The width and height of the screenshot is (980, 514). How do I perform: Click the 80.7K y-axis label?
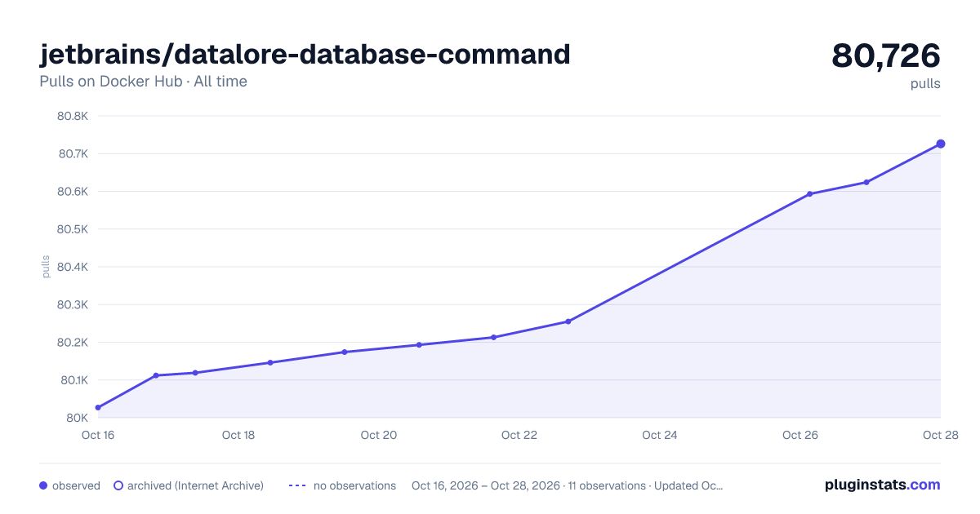click(72, 153)
